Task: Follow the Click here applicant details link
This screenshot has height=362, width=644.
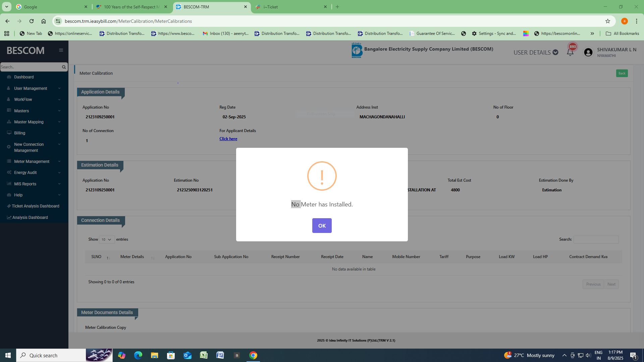Action: [228, 139]
